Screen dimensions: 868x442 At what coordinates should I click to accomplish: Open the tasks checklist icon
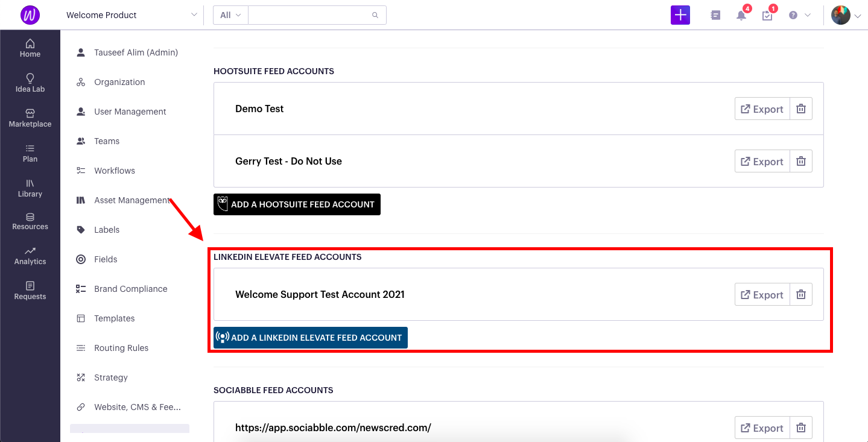[x=767, y=15]
